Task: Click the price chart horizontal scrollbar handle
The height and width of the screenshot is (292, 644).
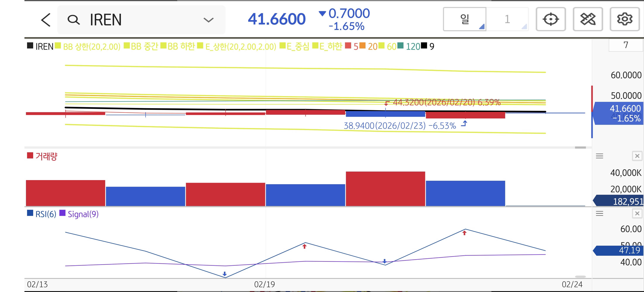Action: 580,148
